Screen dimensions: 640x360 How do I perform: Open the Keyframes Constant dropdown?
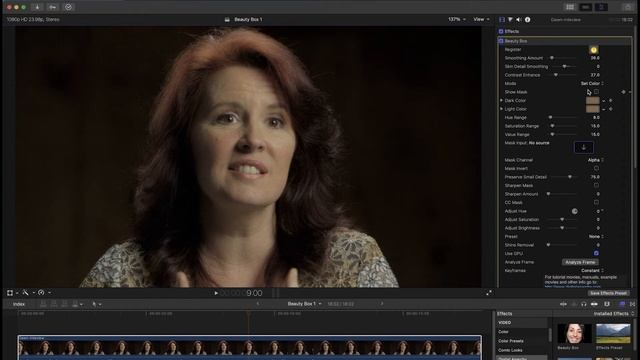pos(592,271)
